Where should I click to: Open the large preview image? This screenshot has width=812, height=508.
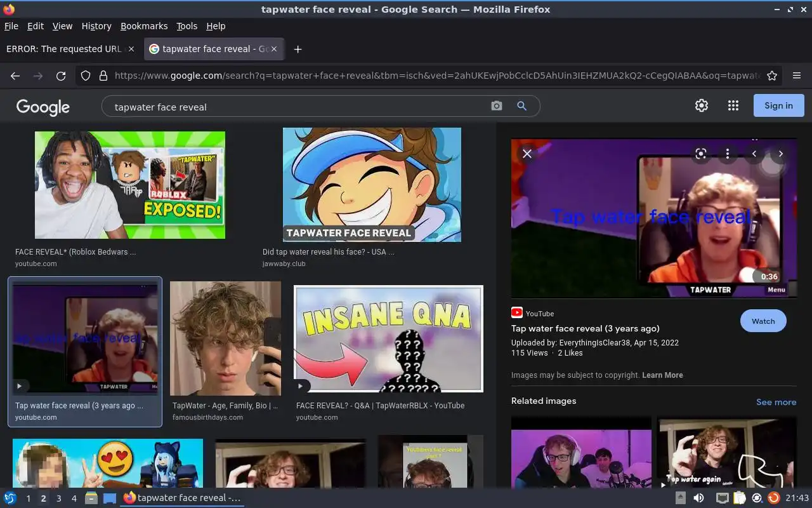click(x=654, y=218)
